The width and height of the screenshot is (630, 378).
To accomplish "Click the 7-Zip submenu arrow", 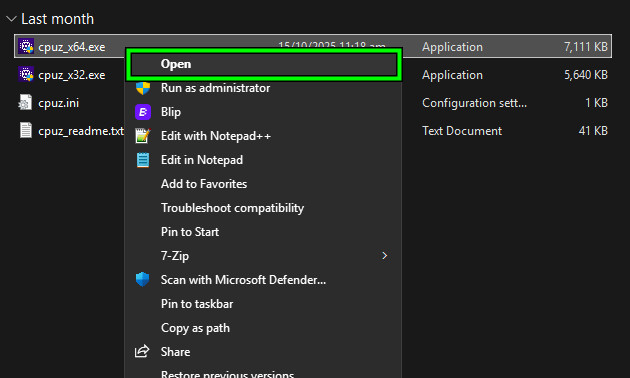I will coord(385,255).
